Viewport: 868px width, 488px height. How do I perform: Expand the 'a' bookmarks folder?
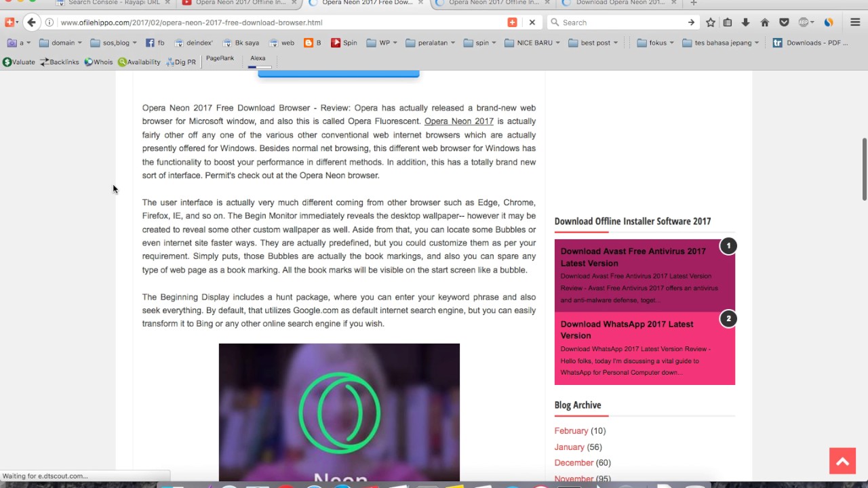(x=19, y=43)
